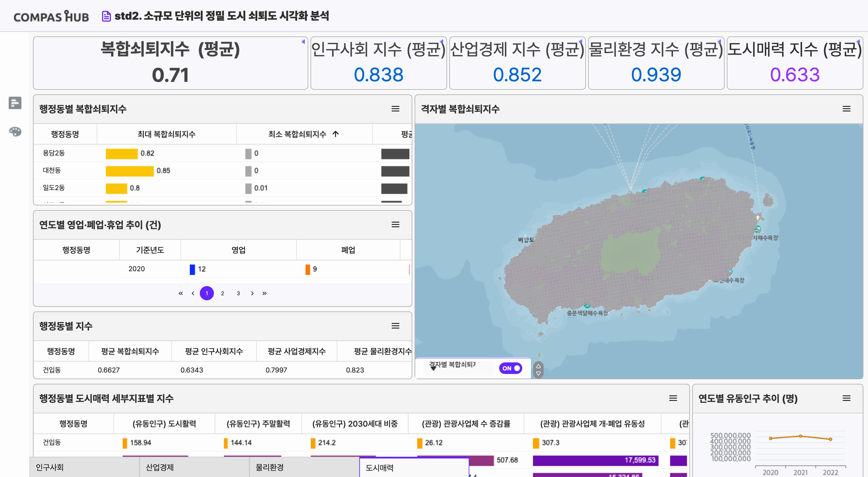Click 0.6627 average index cell
The height and width of the screenshot is (477, 868).
pyautogui.click(x=108, y=370)
